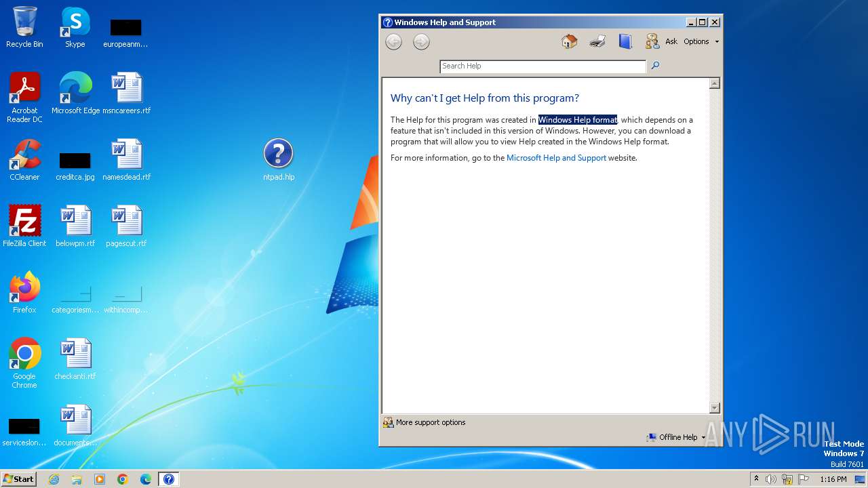The image size is (868, 488).
Task: Select the serviceslon... desktop file
Action: (x=24, y=432)
